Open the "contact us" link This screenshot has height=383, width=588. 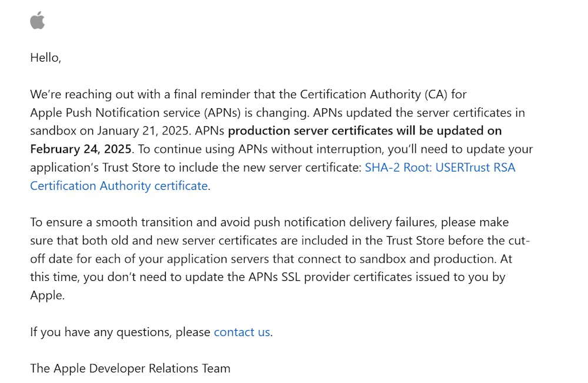(242, 332)
